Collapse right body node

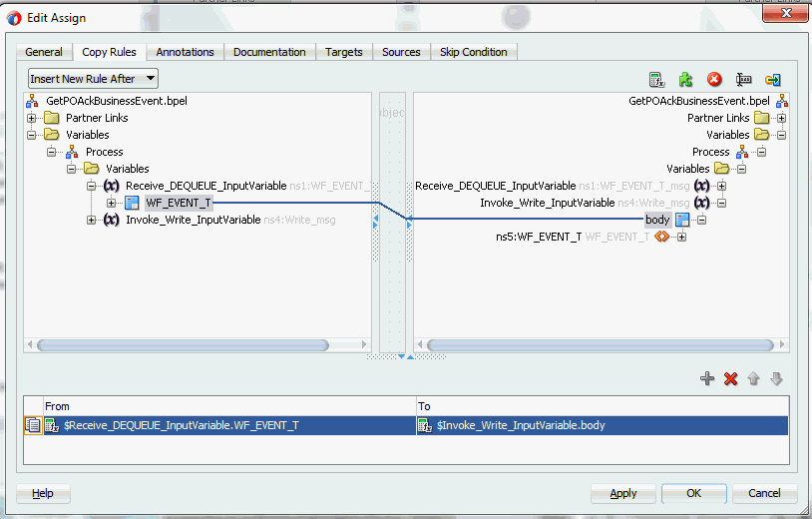[x=701, y=221]
